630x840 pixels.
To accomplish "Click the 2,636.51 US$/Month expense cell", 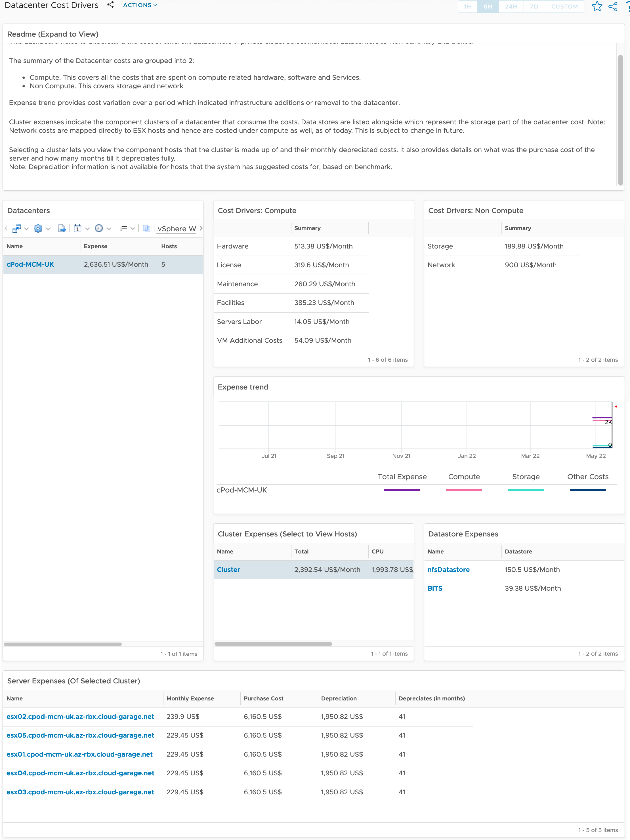I will click(x=116, y=264).
